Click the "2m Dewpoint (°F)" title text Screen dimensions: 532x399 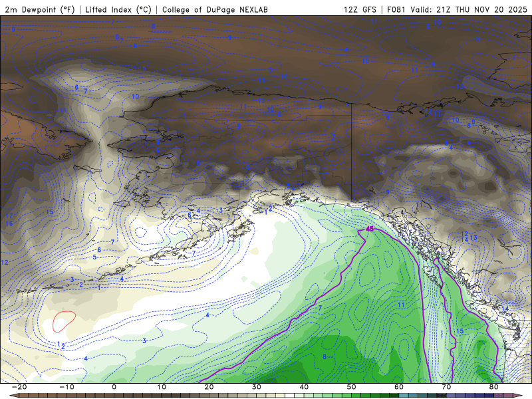tap(39, 9)
